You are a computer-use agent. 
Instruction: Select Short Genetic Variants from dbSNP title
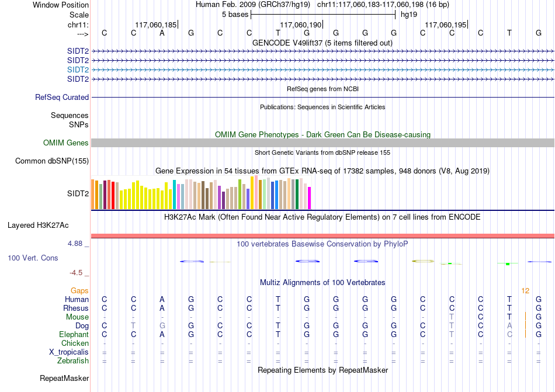coord(322,153)
